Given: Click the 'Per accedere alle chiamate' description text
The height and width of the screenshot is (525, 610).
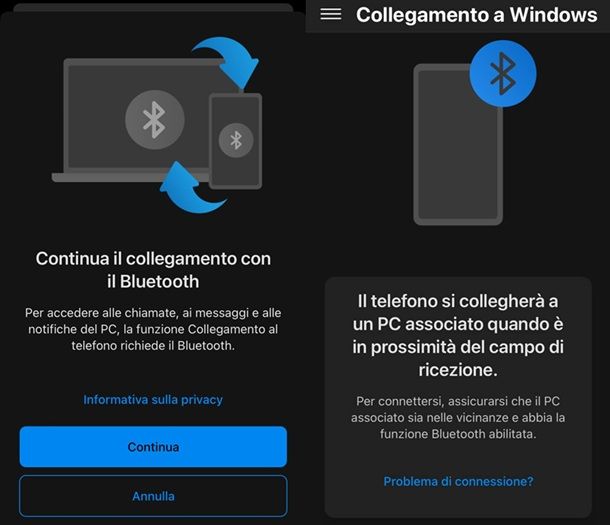Looking at the screenshot, I should (153, 329).
